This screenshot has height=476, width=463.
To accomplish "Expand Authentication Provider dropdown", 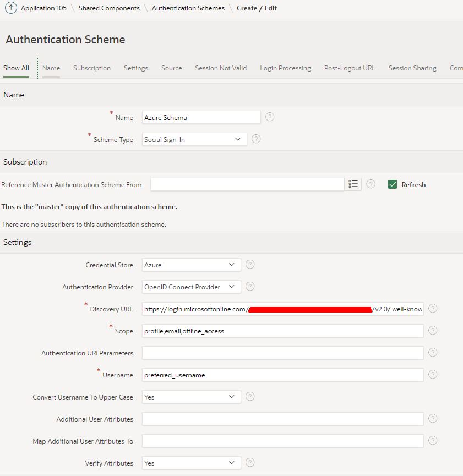I will 191,287.
